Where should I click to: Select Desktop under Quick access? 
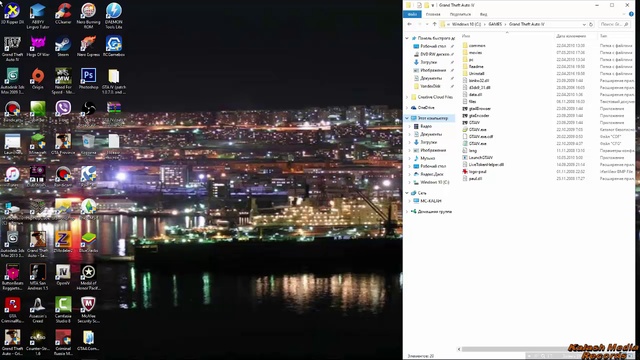point(433,46)
